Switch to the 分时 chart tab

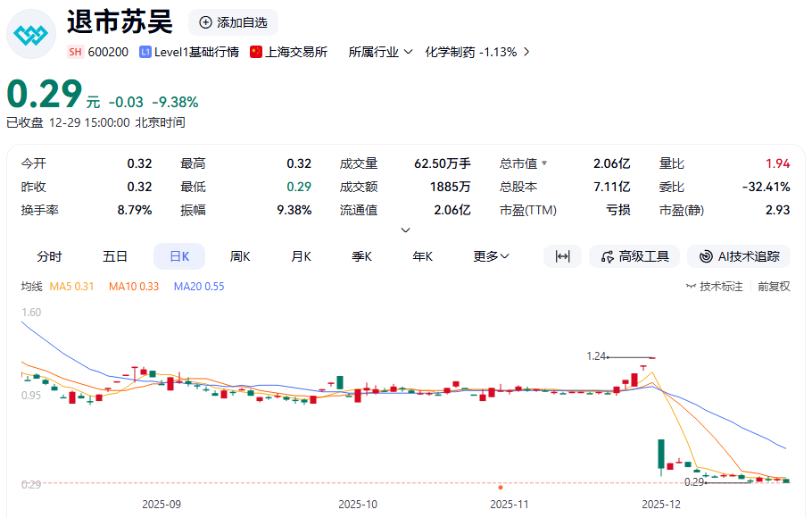pos(50,256)
